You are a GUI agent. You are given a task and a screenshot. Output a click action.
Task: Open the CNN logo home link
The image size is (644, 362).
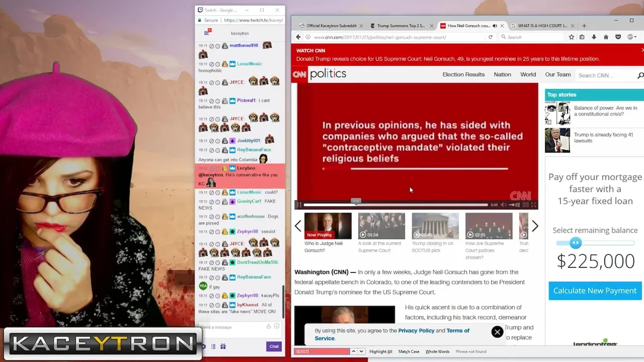[299, 74]
